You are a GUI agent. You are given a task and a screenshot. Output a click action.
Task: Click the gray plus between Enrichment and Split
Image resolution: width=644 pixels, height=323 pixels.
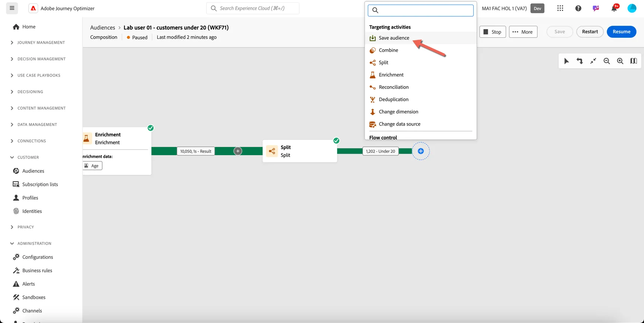tap(238, 151)
